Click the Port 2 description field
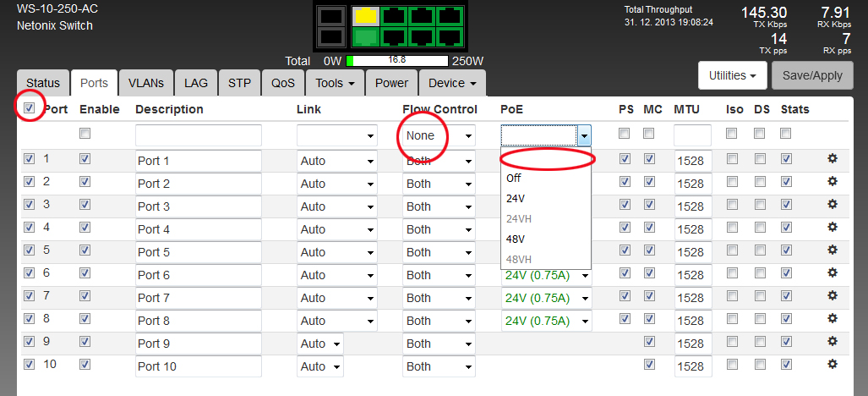 click(x=198, y=184)
